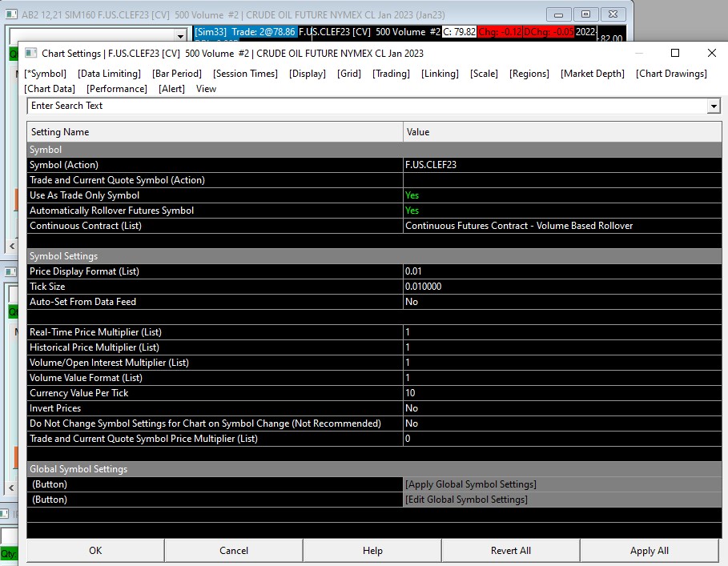Screen dimensions: 728x566
Task: Open the Price Display Format list
Action: coord(415,271)
